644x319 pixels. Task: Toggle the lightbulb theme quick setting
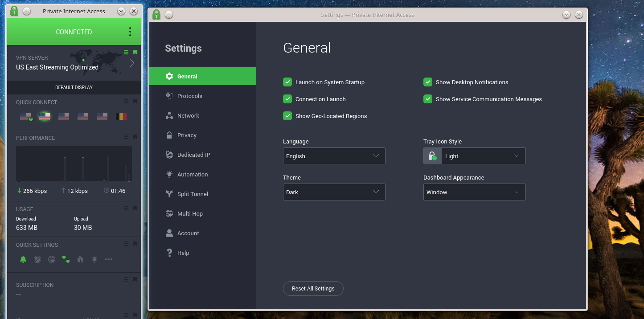pos(94,259)
